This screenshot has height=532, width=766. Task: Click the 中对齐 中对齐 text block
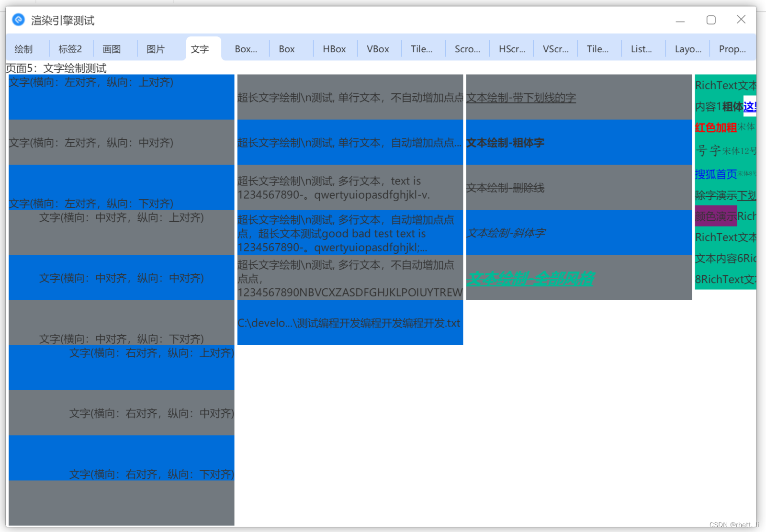pyautogui.click(x=121, y=277)
